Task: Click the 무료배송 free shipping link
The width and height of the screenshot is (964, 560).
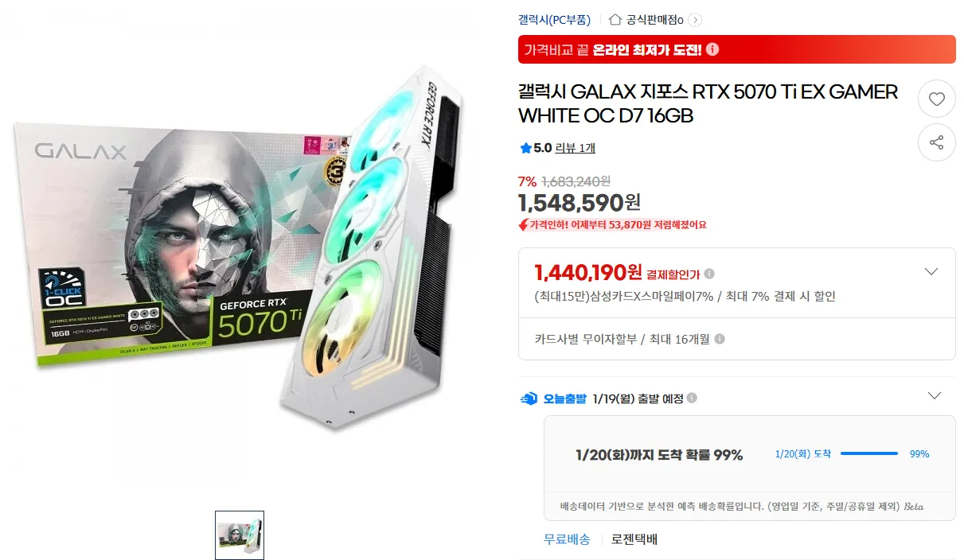Action: coord(567,539)
